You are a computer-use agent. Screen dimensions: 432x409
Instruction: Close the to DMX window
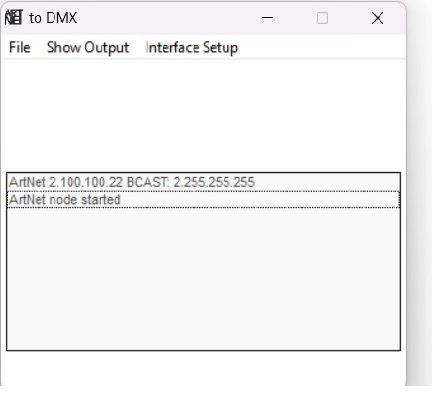(377, 18)
